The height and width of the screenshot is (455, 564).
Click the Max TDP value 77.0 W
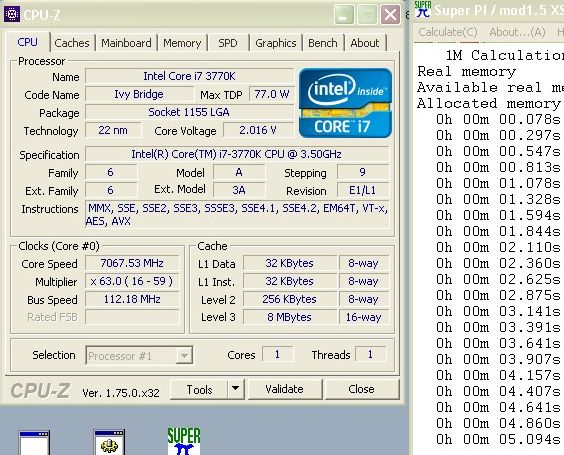(272, 94)
